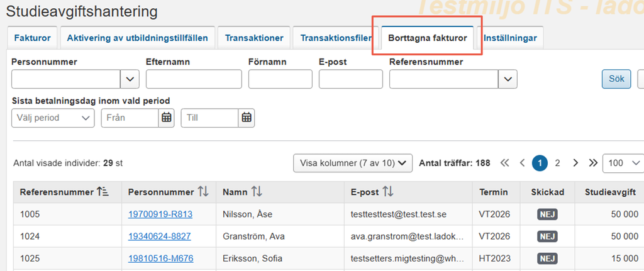
Task: Sort table by Personnummer column
Action: click(203, 192)
